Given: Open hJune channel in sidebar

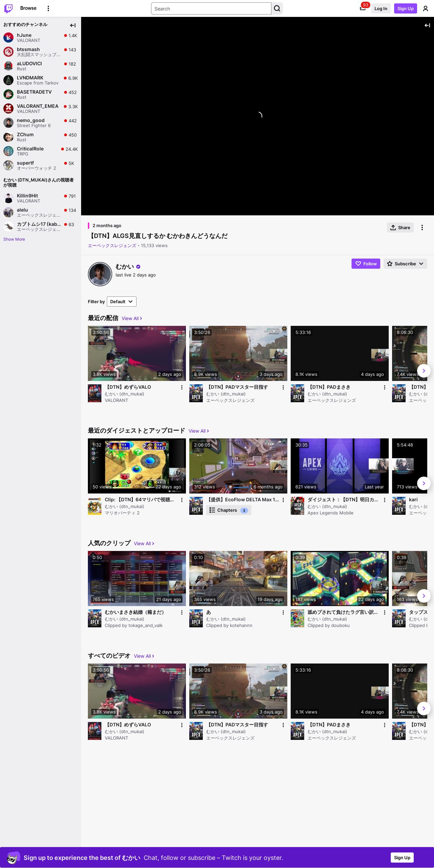Looking at the screenshot, I should [x=41, y=38].
